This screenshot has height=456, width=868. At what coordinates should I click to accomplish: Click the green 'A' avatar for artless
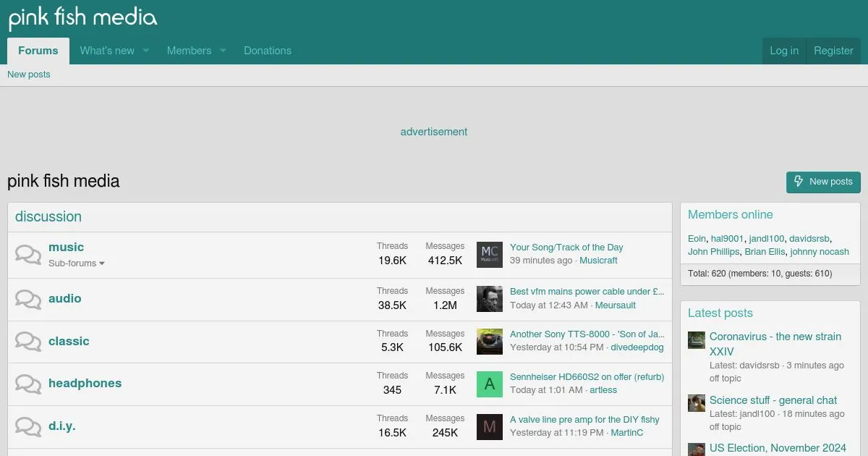tap(489, 384)
